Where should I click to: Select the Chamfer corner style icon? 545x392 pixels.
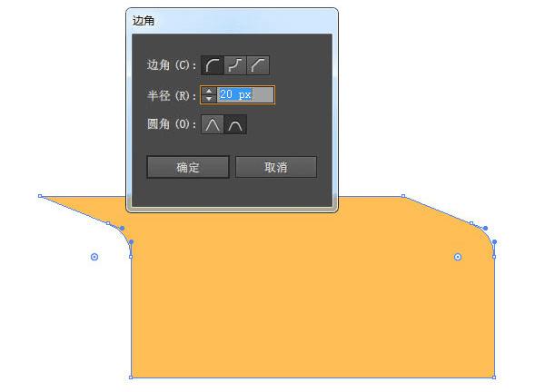pos(258,65)
